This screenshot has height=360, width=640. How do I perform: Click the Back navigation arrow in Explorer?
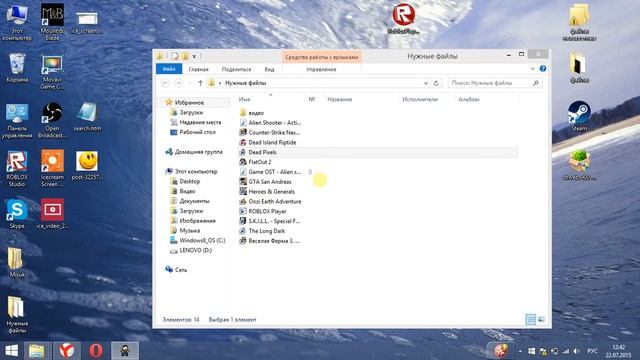tap(165, 83)
